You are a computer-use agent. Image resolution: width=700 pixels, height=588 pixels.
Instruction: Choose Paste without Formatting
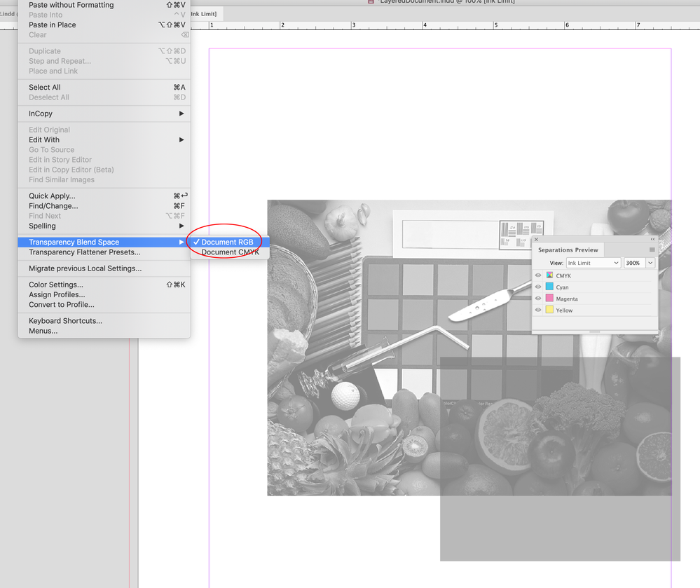pyautogui.click(x=104, y=5)
